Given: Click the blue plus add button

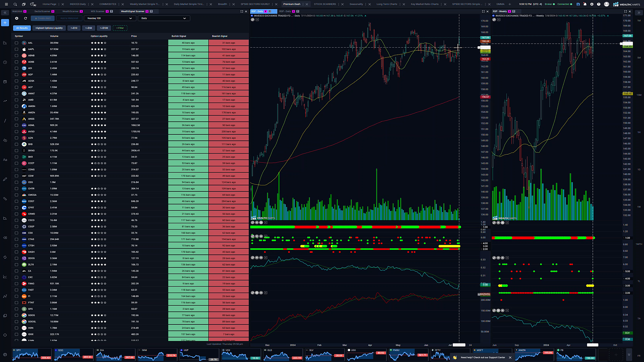Looking at the screenshot, I should (5, 22).
